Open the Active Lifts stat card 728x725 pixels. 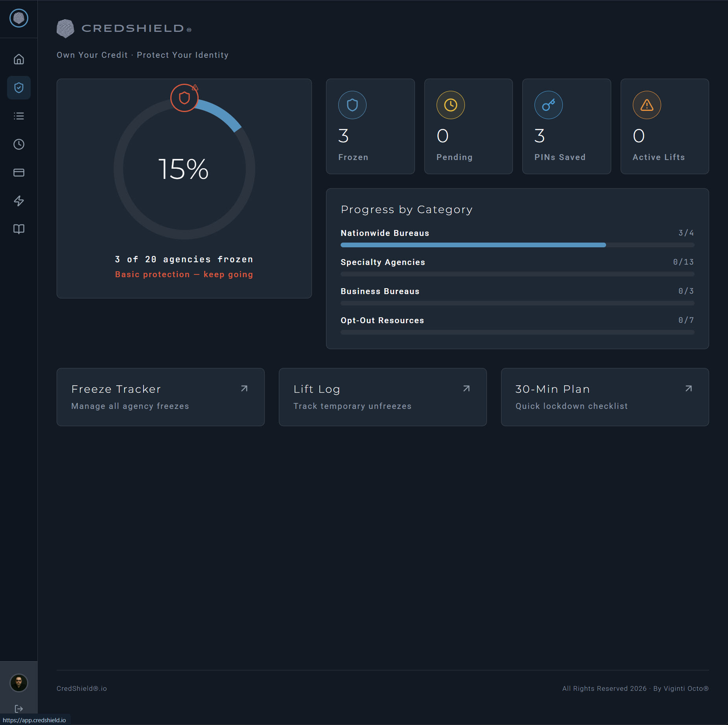coord(665,126)
